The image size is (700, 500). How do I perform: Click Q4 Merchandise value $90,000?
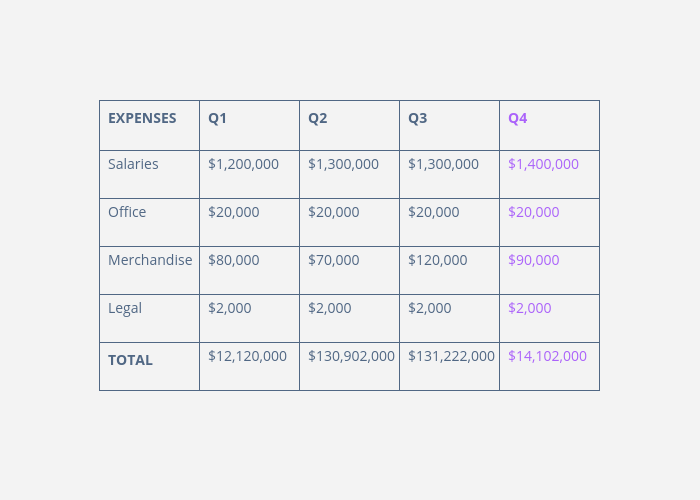coord(534,260)
